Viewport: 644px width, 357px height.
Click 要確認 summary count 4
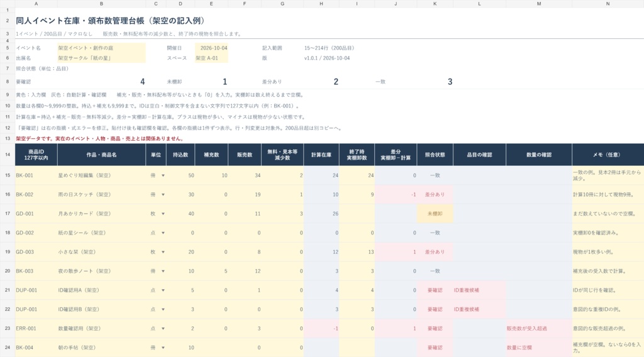[142, 82]
